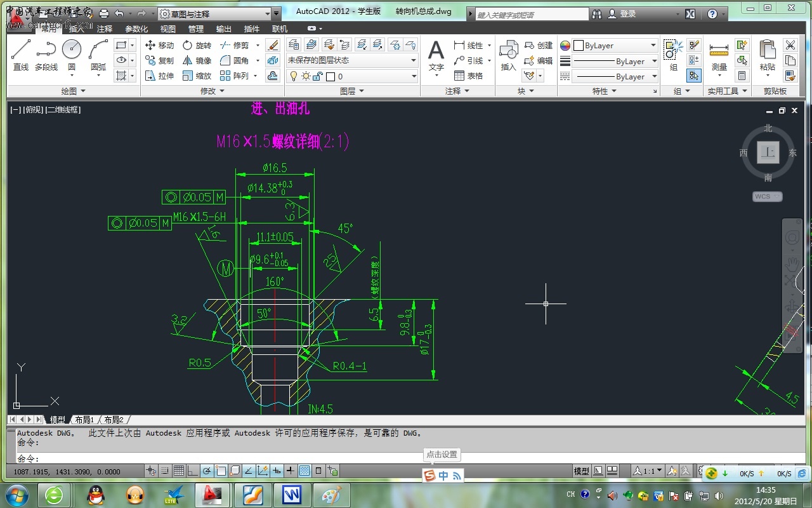Click the erase (eraser) icon in 修改 panel
This screenshot has height=508, width=812.
tap(273, 45)
